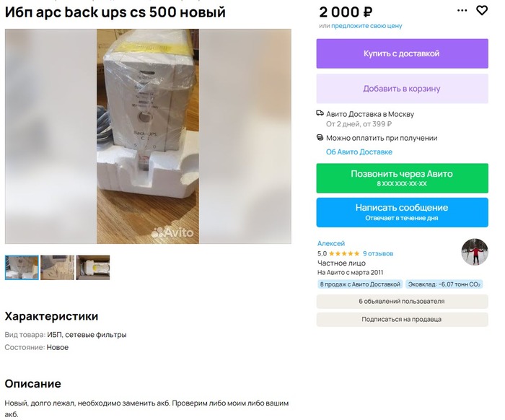Open the main UPS product photo
Screen dimensions: 505x420
(148, 136)
